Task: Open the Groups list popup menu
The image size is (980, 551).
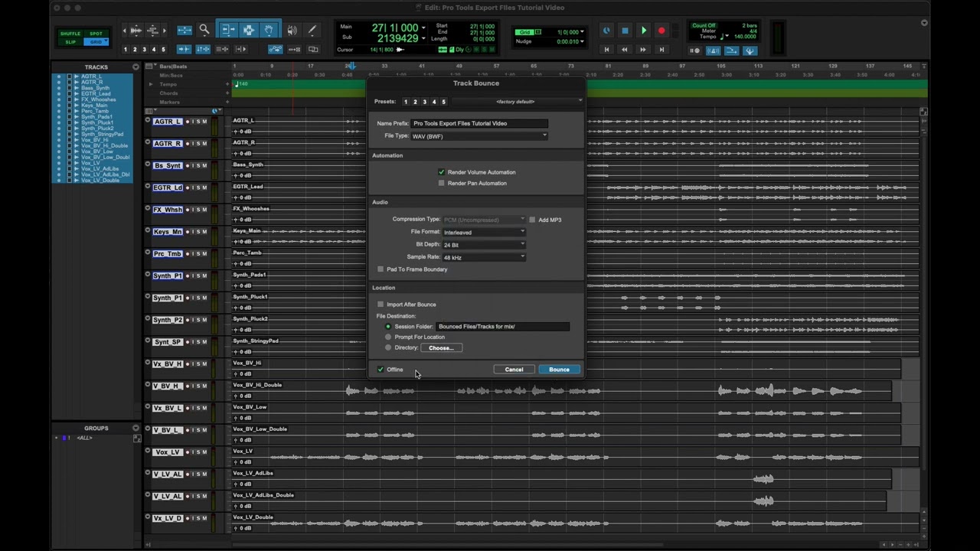Action: (136, 429)
